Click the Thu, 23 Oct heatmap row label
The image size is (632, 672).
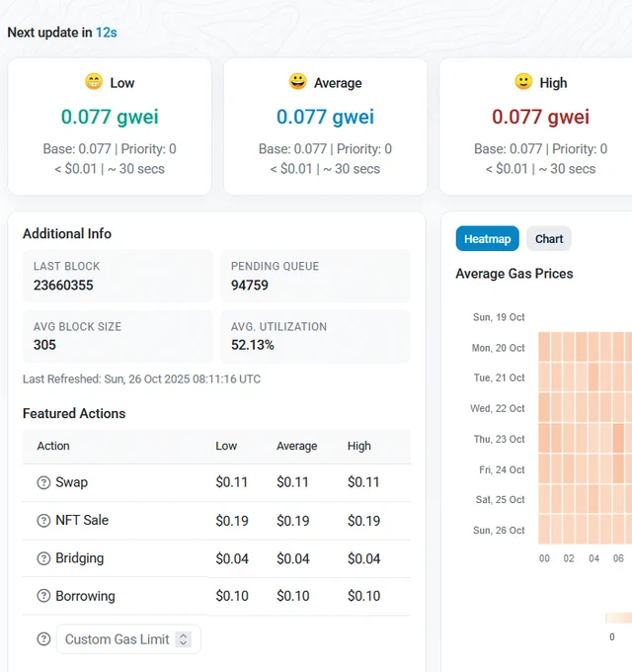[499, 439]
